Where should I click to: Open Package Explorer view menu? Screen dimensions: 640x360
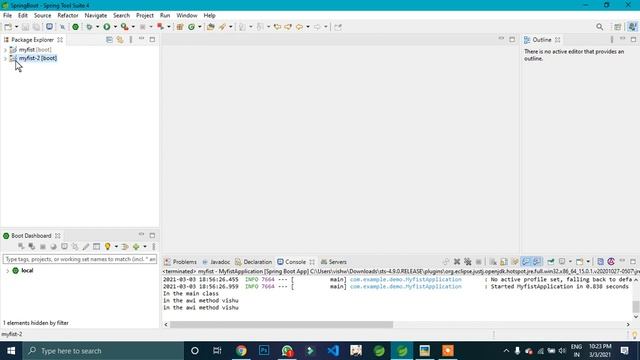click(x=131, y=40)
